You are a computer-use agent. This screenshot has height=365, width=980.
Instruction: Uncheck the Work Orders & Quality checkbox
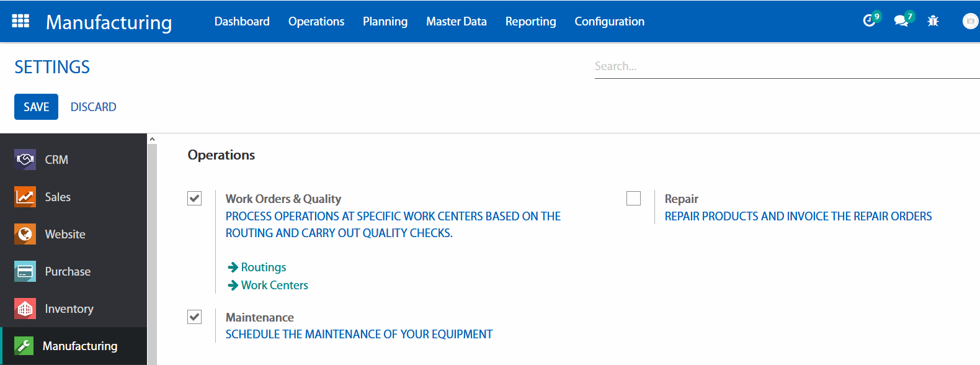(195, 198)
